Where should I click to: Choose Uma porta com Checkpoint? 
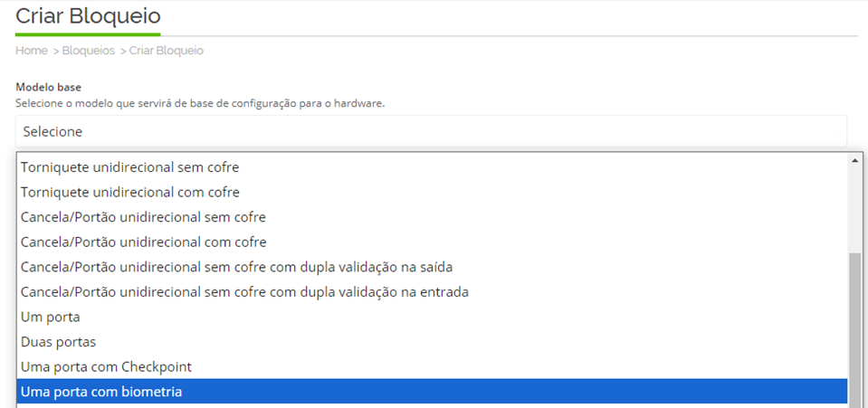[432, 366]
